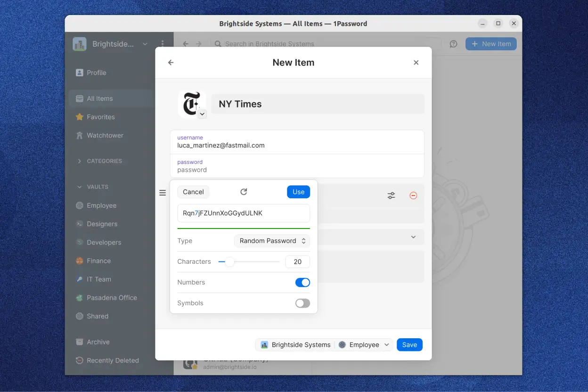
Task: Navigate back in main window toolbar
Action: [x=186, y=44]
